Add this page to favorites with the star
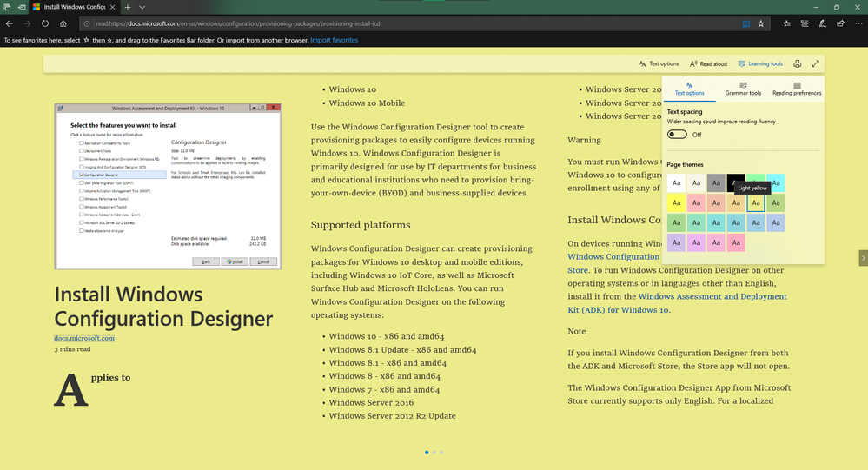Viewport: 868px width, 470px height. (x=760, y=23)
